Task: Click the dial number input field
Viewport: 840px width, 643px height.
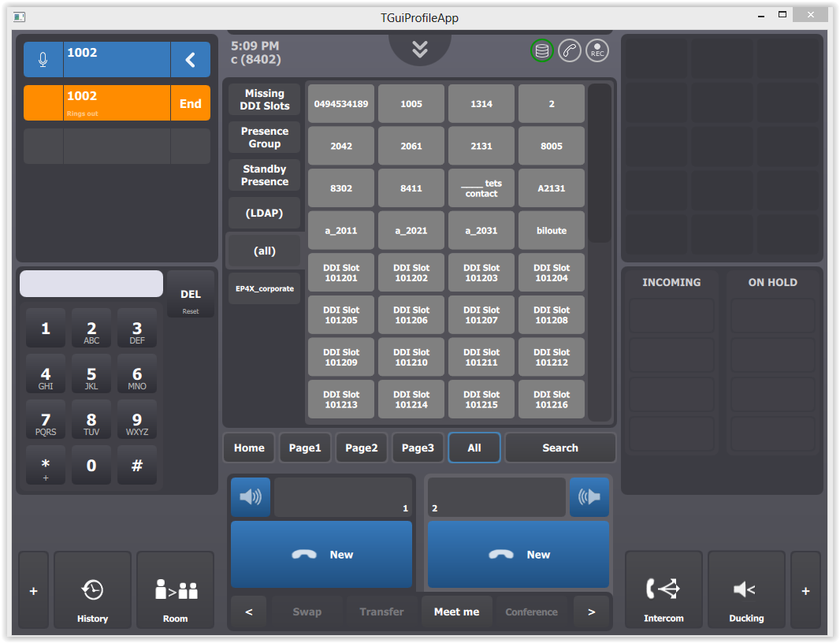Action: [x=91, y=284]
